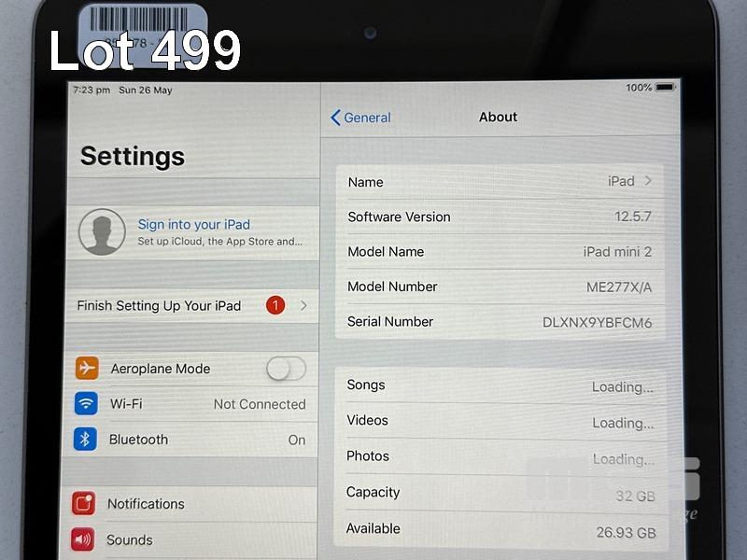This screenshot has width=747, height=560.
Task: Tap the Bluetooth settings icon
Action: click(85, 439)
